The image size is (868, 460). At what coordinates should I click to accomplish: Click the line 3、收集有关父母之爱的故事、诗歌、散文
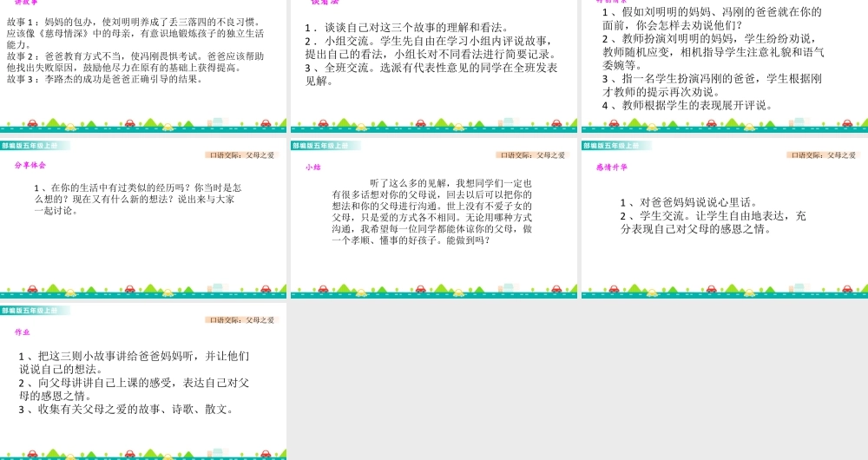pos(126,410)
